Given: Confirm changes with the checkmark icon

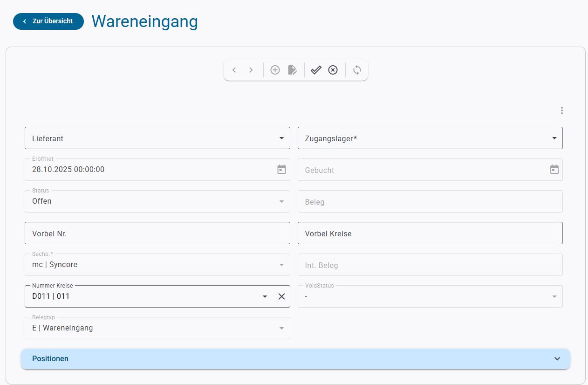Looking at the screenshot, I should [316, 69].
